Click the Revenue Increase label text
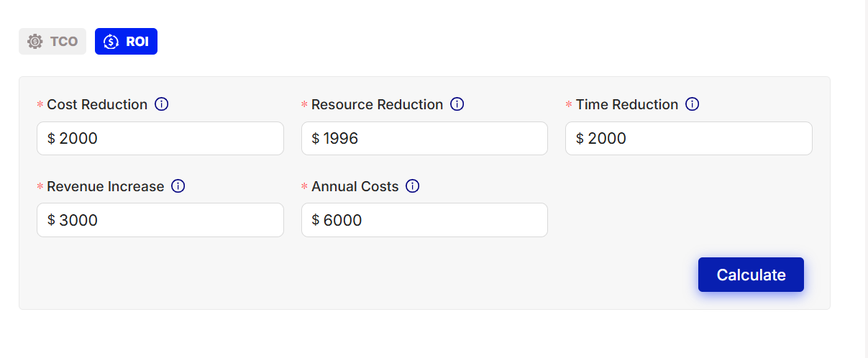The image size is (868, 358). (106, 186)
